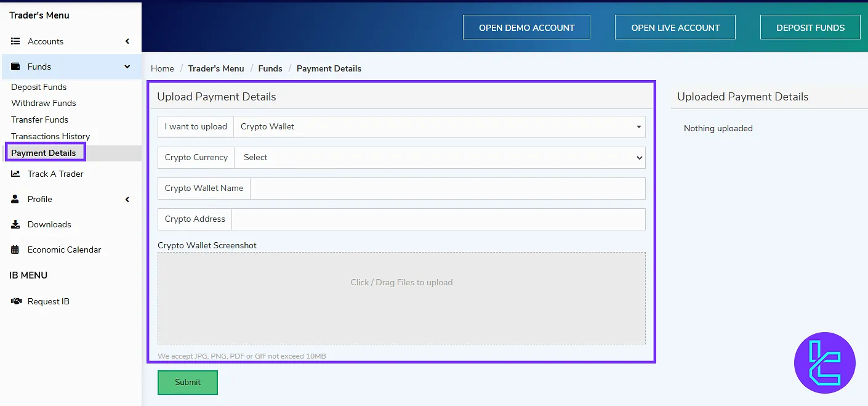Screen dimensions: 868x406
Task: Open the Downloads section
Action: pyautogui.click(x=49, y=224)
